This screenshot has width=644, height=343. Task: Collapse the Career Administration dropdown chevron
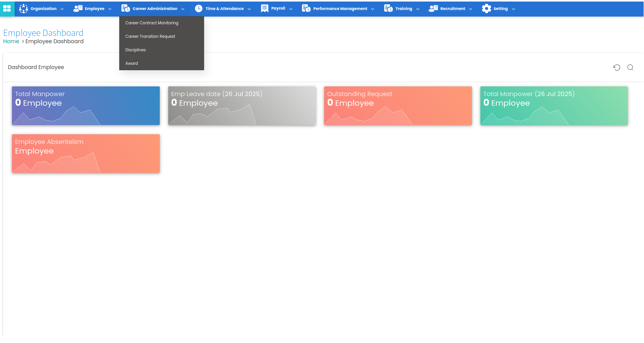[x=183, y=9]
